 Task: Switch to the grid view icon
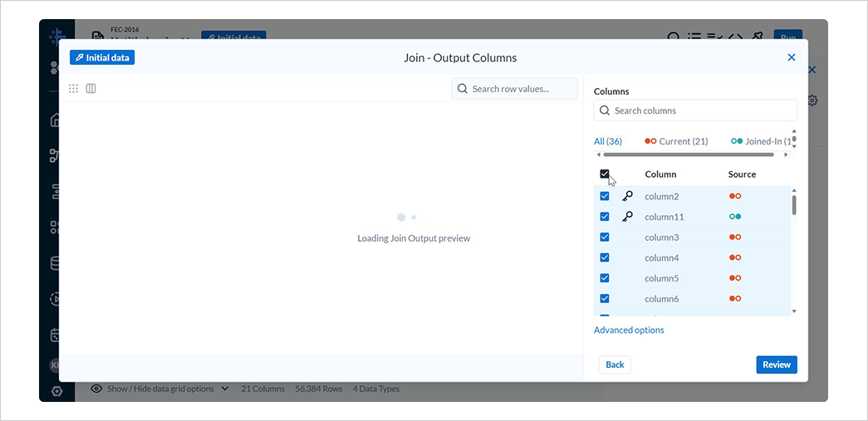[74, 88]
